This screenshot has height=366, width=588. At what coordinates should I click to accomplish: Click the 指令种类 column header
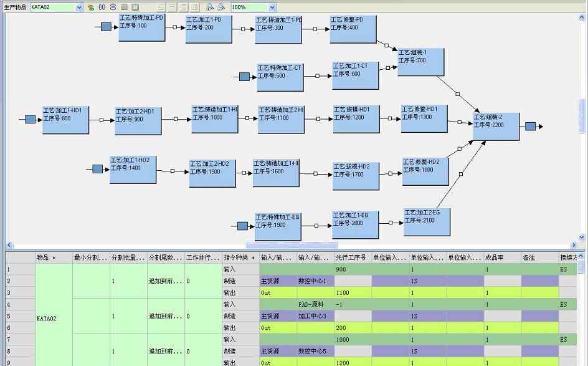(x=241, y=258)
